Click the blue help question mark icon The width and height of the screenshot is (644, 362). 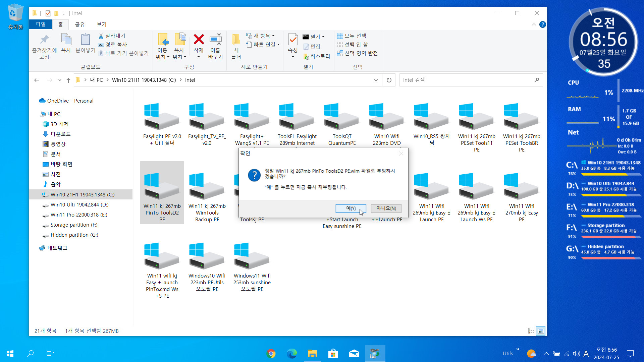[542, 24]
